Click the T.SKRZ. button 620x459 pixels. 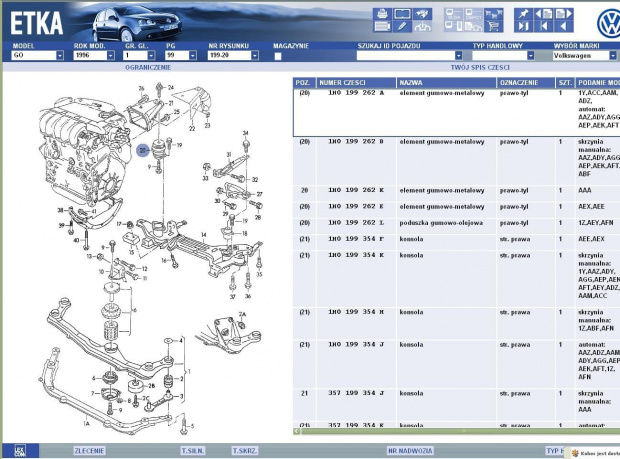[245, 451]
